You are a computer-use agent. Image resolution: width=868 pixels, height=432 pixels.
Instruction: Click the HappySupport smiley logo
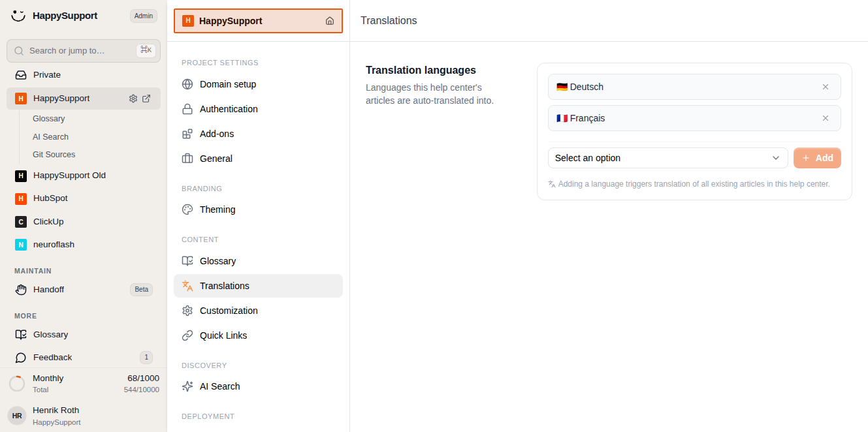[18, 16]
